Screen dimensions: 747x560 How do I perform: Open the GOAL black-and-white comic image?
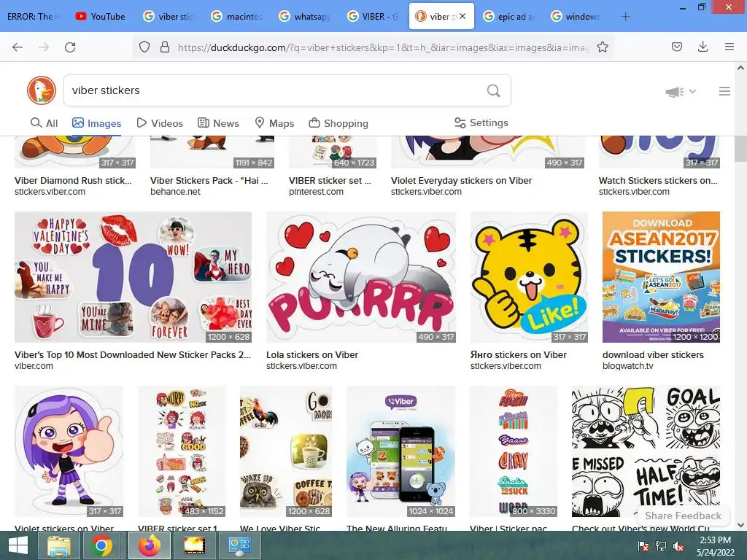(646, 451)
